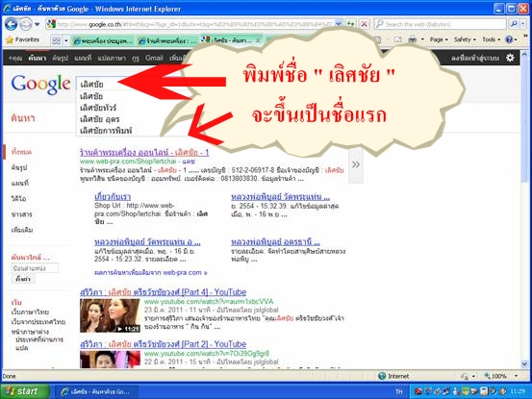Click the result preview double-arrow button
The width and height of the screenshot is (532, 399).
pos(356,165)
